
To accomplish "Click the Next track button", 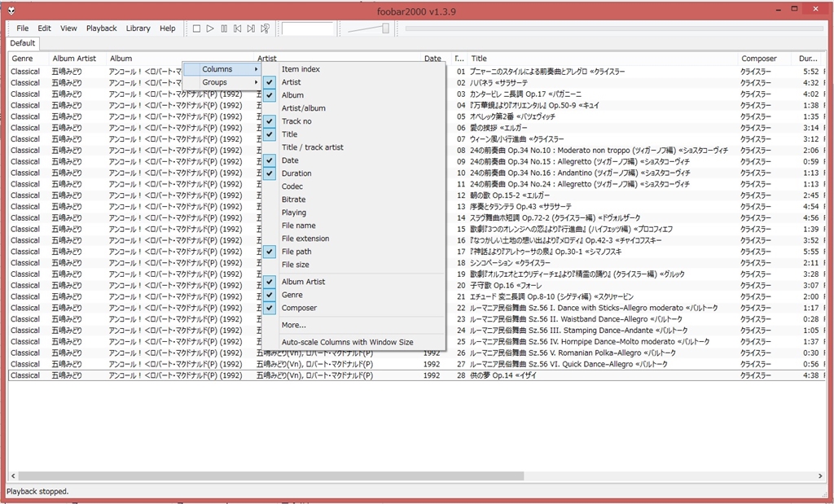I will click(x=251, y=28).
